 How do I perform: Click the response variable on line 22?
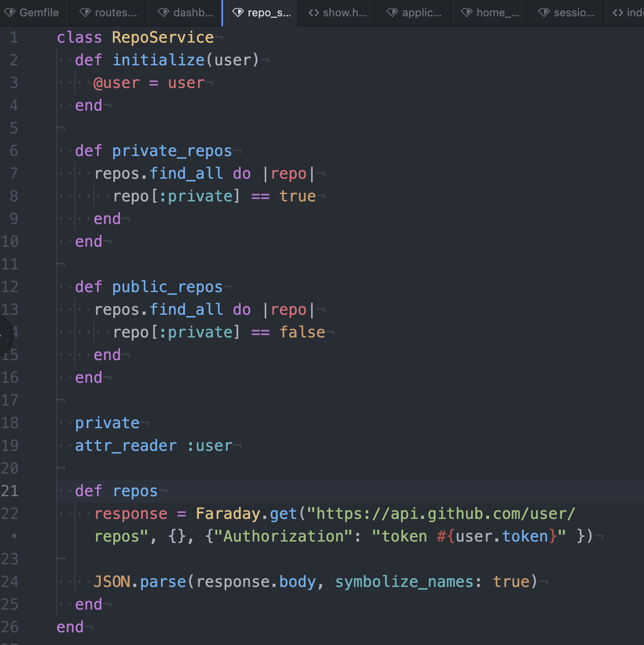(x=131, y=513)
